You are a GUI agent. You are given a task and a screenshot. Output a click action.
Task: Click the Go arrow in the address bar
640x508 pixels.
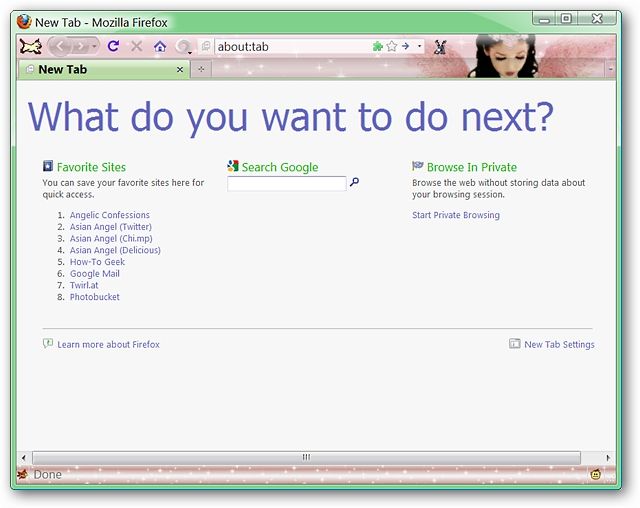coord(405,46)
